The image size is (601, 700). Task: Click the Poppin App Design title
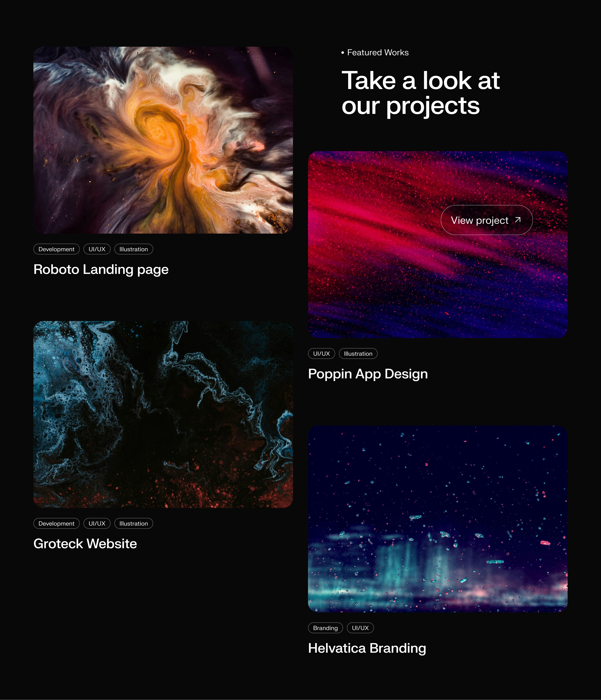click(x=368, y=374)
